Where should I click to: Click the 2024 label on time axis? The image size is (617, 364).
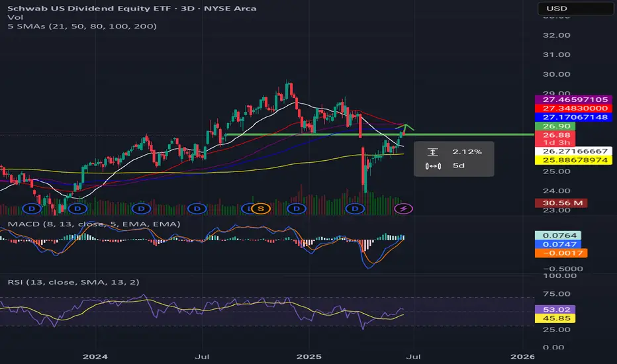[95, 357]
